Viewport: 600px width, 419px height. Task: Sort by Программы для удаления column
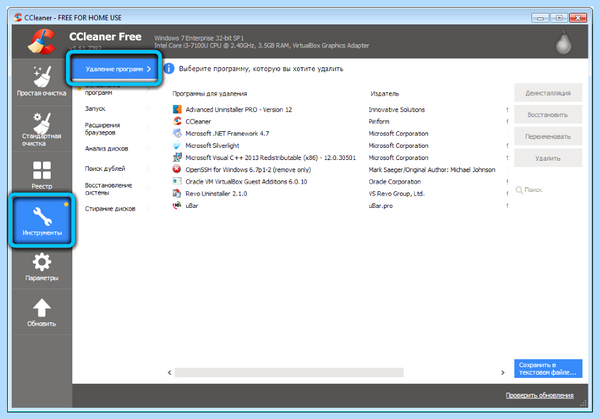click(210, 93)
